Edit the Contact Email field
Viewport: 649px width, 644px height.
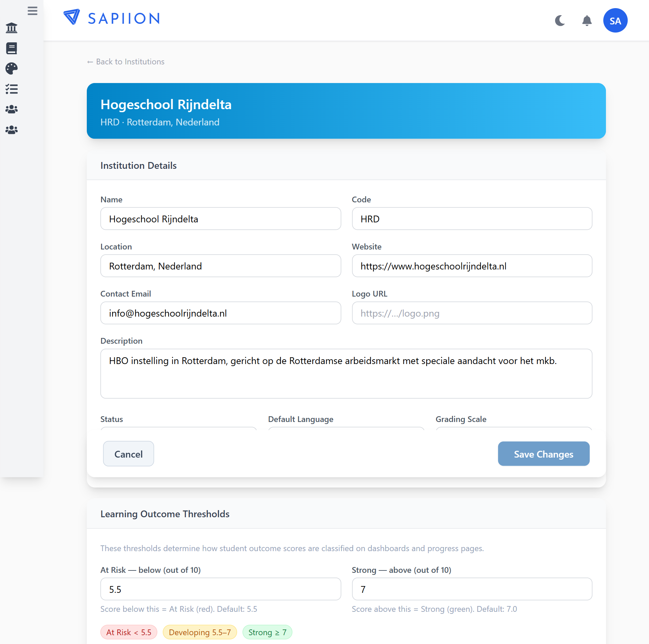point(221,313)
